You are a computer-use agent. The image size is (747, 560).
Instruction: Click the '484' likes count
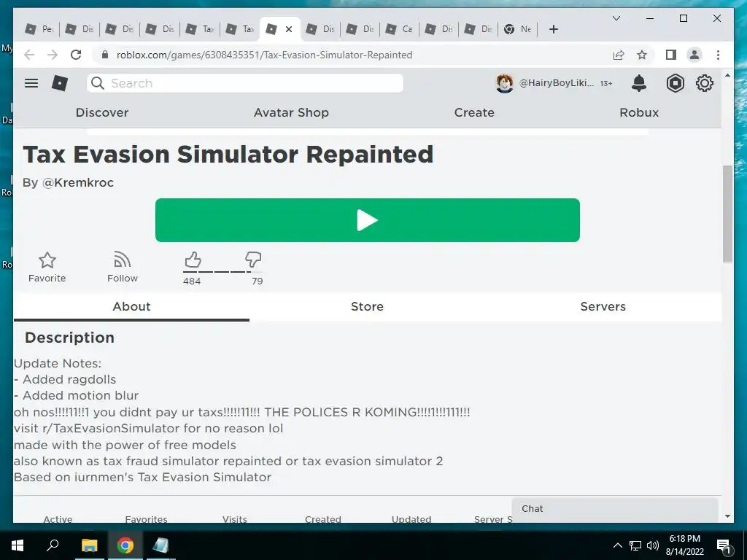click(x=192, y=281)
